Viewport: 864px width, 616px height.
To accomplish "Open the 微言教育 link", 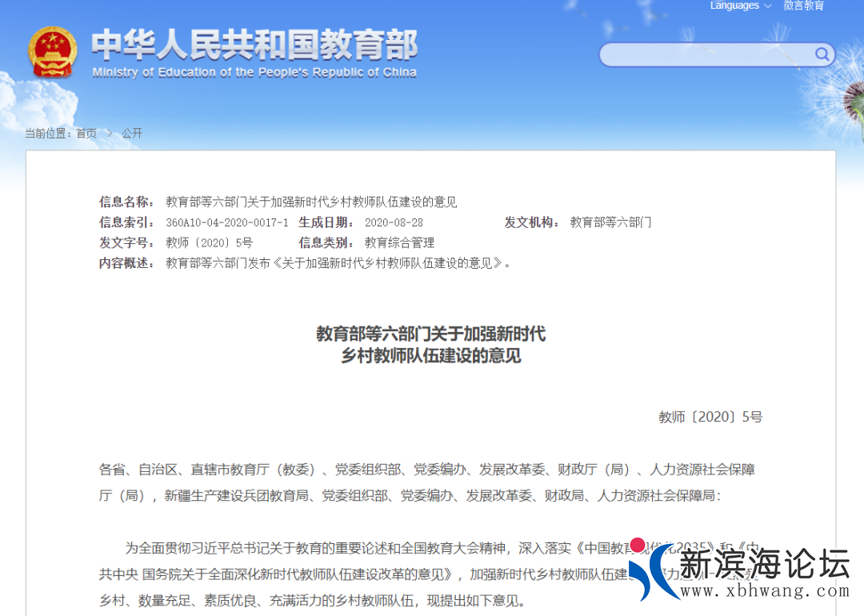I will 803,6.
